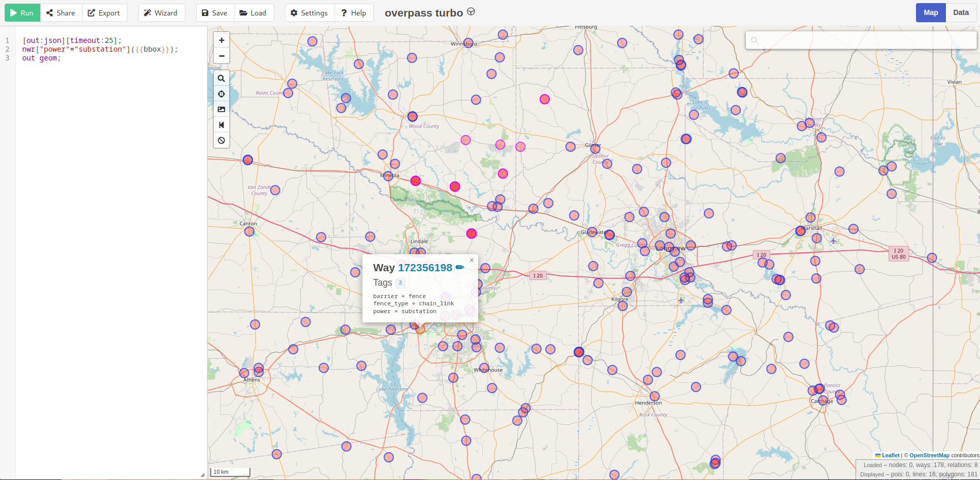Screen dimensions: 980x480
Task: Click the 'out geom;' code line
Action: pos(41,58)
